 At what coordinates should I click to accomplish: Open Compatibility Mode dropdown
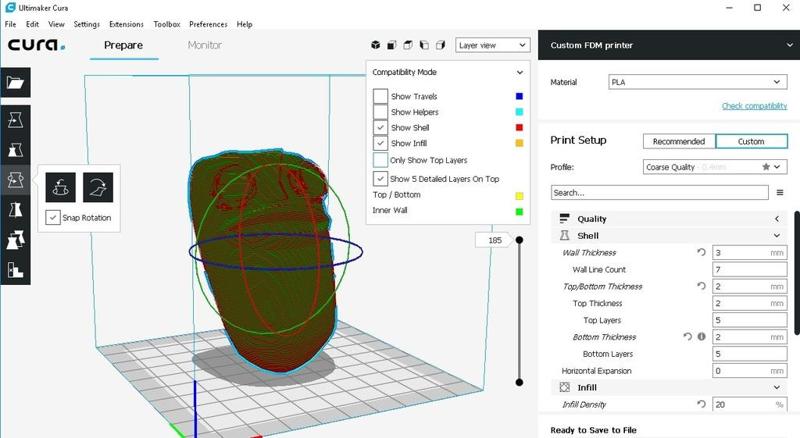click(448, 72)
